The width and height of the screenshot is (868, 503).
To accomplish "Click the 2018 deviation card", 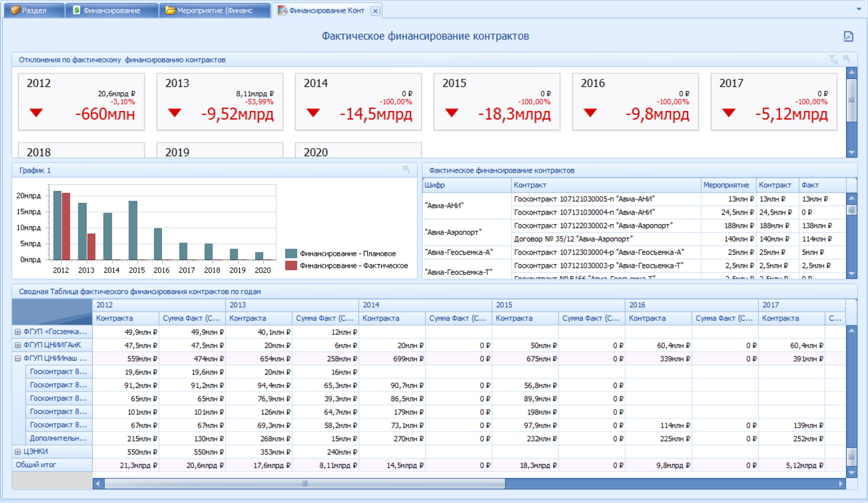I will click(82, 150).
